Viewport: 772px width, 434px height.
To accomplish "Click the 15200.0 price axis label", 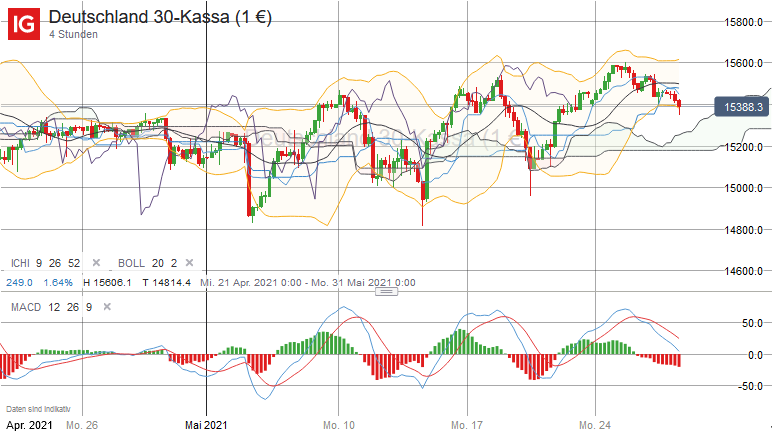I will 743,147.
